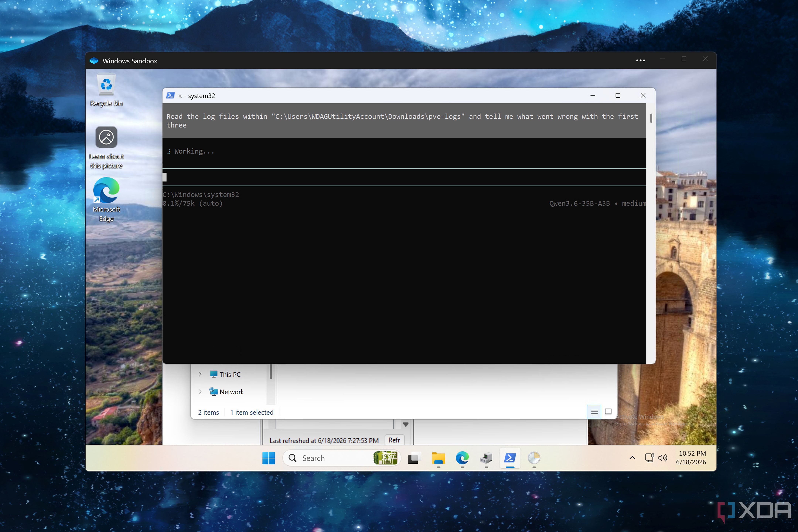
Task: Click the taskbar Search box
Action: [342, 458]
